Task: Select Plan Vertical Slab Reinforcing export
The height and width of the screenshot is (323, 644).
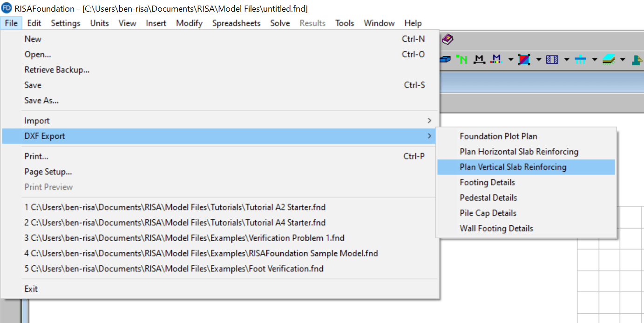Action: (x=513, y=167)
